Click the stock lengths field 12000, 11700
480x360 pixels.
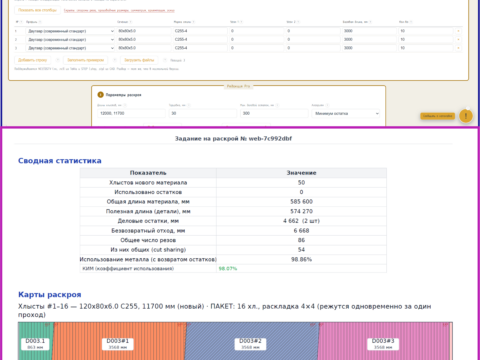point(131,113)
